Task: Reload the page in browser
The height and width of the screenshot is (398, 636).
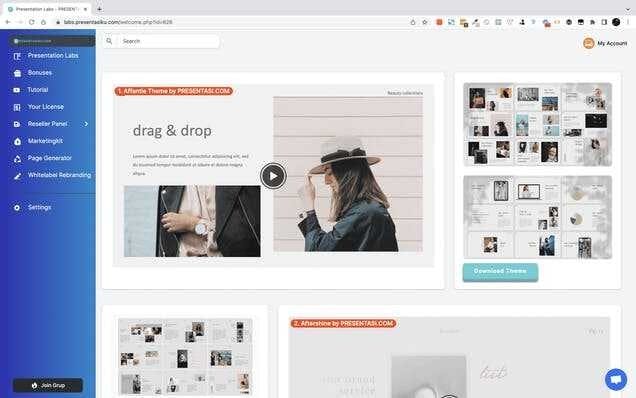Action: coord(32,22)
